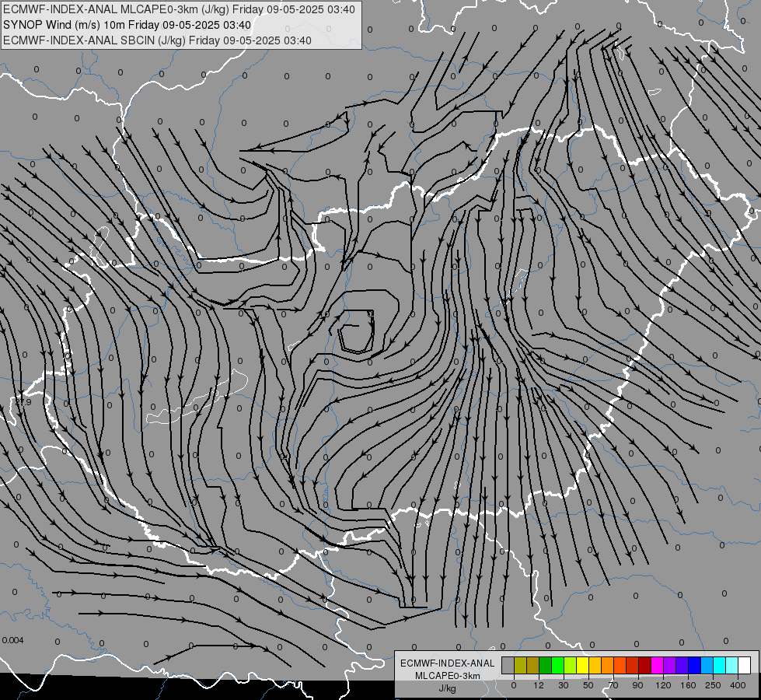Click the amber legend swatch
The height and width of the screenshot is (700, 761).
595,665
